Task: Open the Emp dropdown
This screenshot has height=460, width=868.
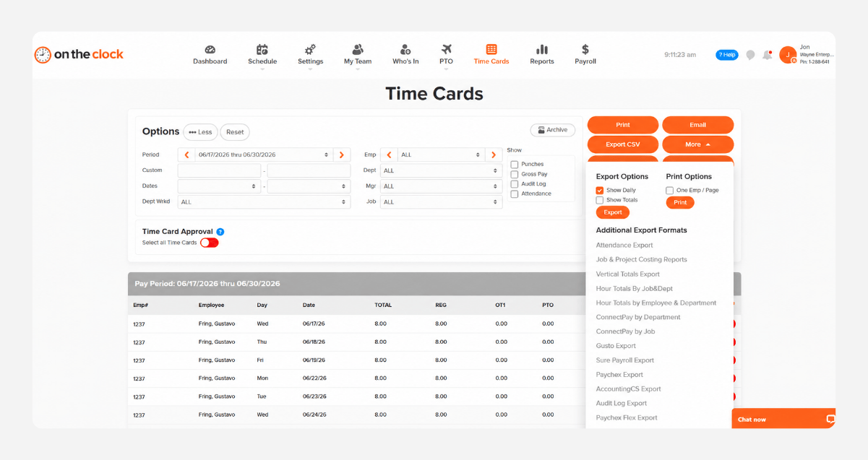Action: click(x=441, y=155)
